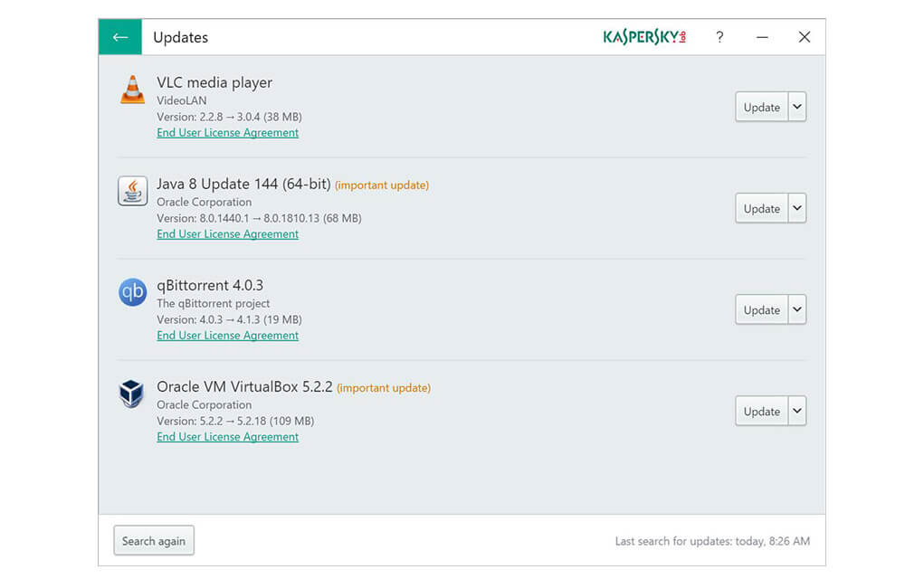Viewport: 924px width, 579px height.
Task: Expand update options for Oracle VM VirtualBox
Action: click(797, 411)
